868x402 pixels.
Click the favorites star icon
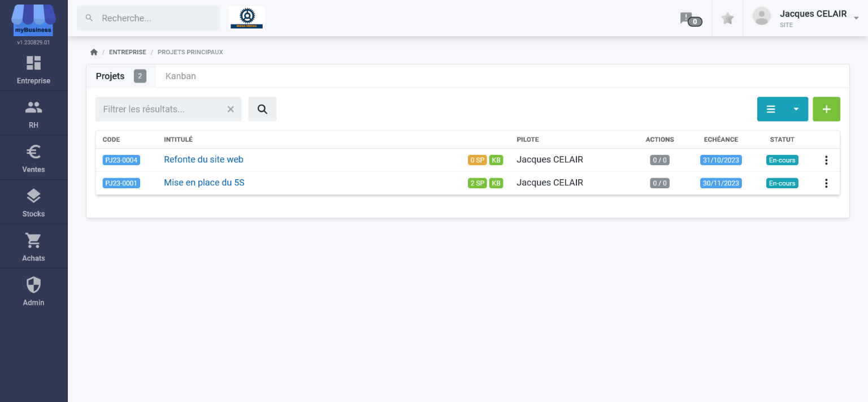[x=728, y=19]
